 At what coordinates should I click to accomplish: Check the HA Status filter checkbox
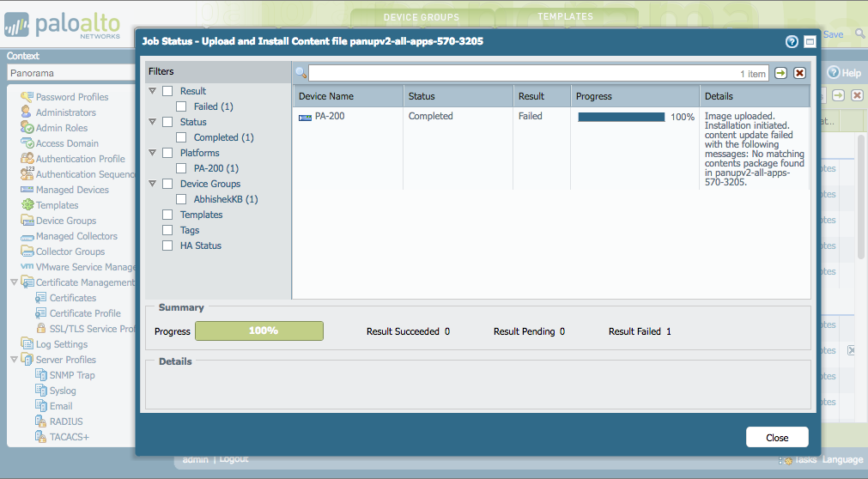(x=167, y=246)
